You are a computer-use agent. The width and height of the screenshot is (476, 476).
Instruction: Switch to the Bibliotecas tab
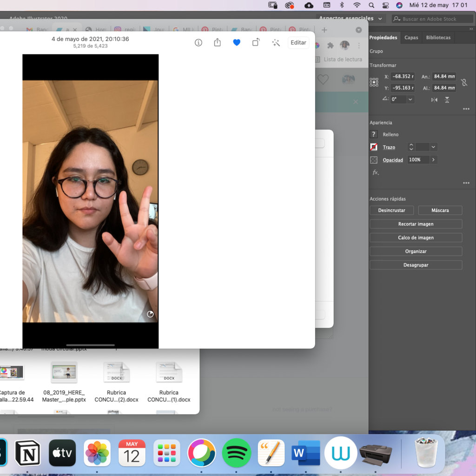(438, 38)
